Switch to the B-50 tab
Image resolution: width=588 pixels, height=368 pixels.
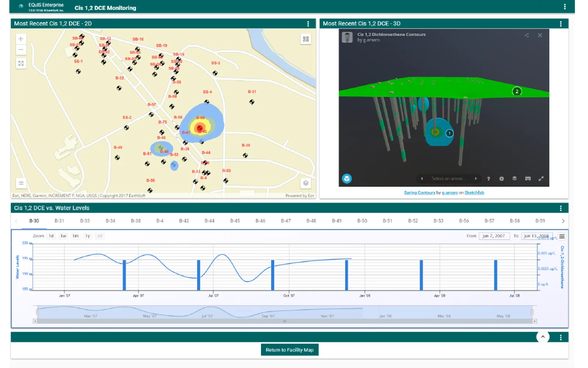[x=362, y=221]
